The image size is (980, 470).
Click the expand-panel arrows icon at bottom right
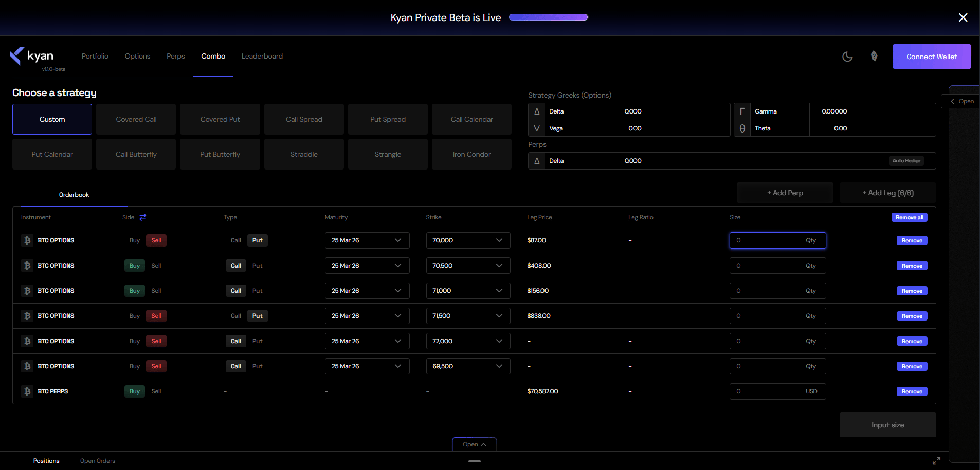pos(936,461)
